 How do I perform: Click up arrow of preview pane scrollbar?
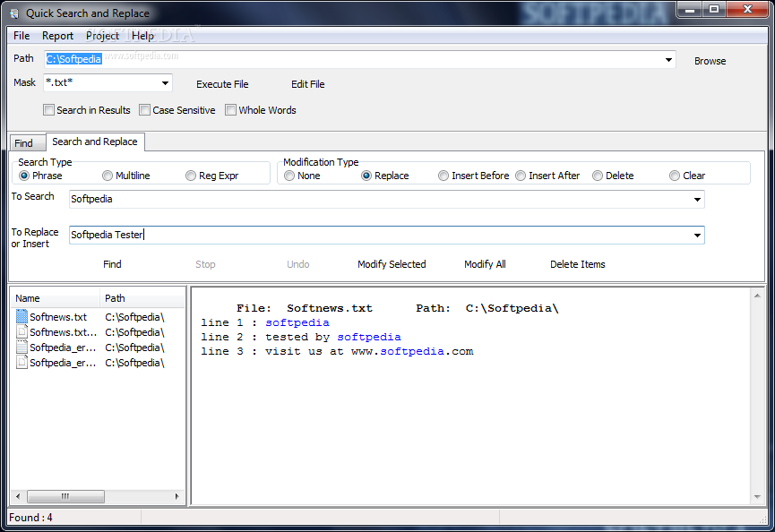757,296
